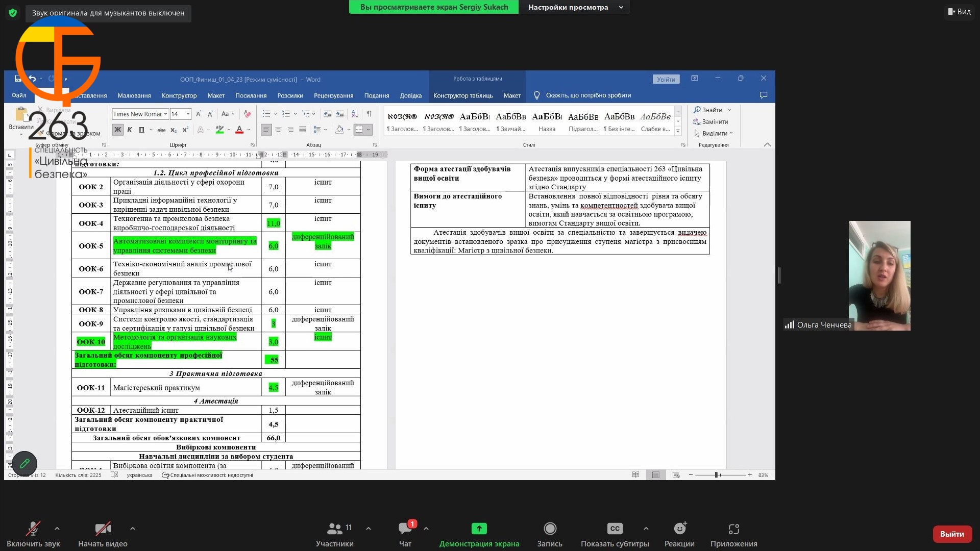This screenshot has width=980, height=551.
Task: Click the Замінити replace button
Action: click(710, 121)
